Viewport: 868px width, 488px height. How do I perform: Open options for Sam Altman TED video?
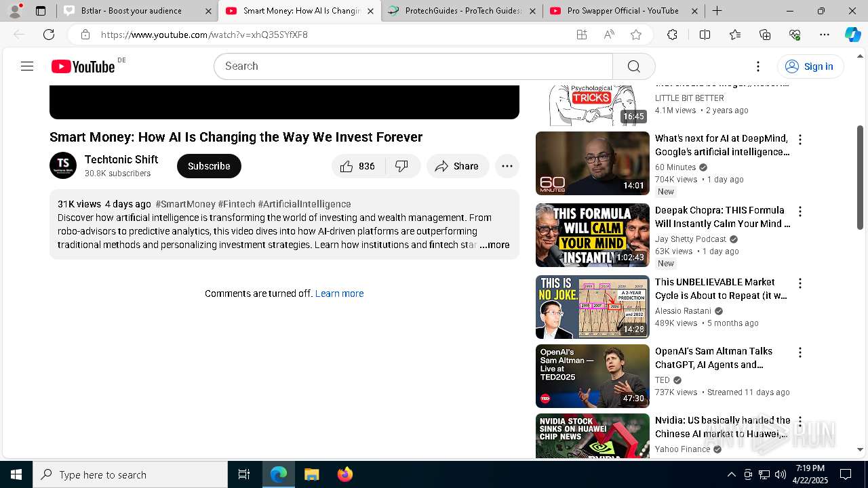800,352
